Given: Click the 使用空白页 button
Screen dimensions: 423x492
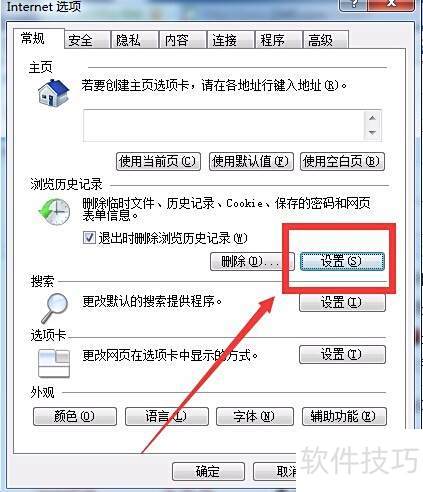Looking at the screenshot, I should (x=342, y=162).
